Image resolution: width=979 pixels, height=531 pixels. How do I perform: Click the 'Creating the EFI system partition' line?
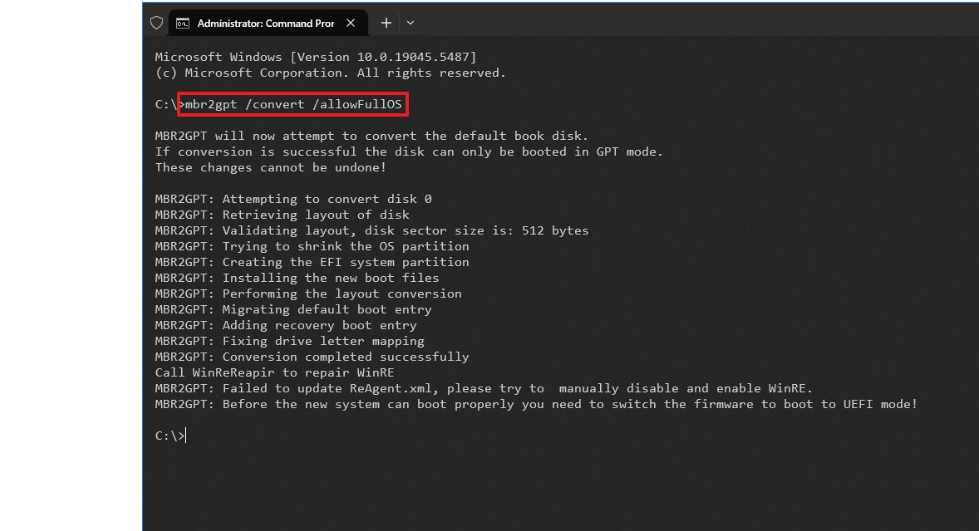(x=312, y=262)
